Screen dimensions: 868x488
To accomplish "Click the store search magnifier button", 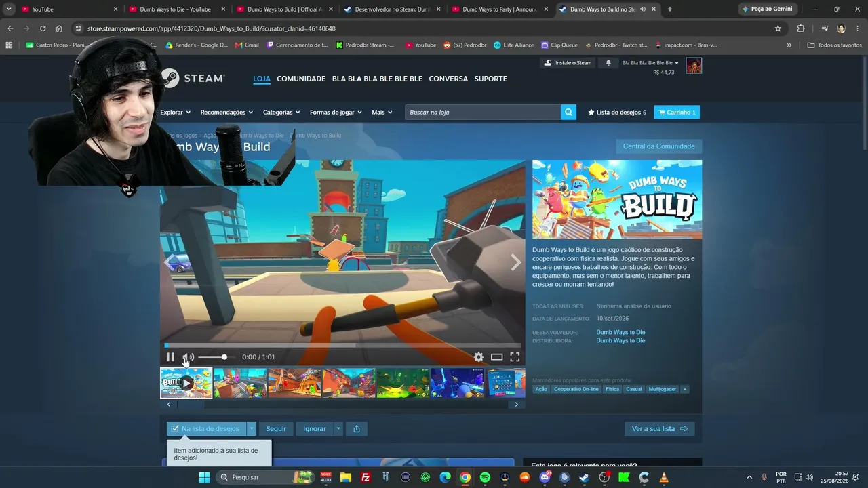I will [568, 113].
